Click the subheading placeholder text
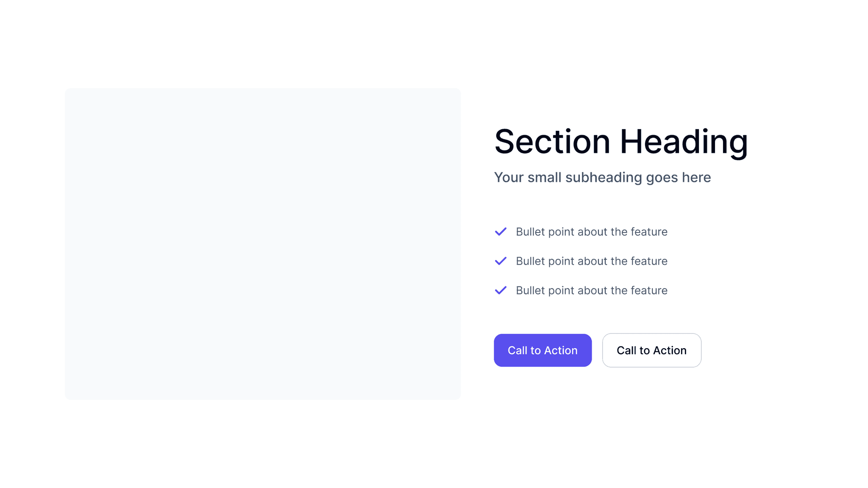This screenshot has width=868, height=488. point(602,177)
